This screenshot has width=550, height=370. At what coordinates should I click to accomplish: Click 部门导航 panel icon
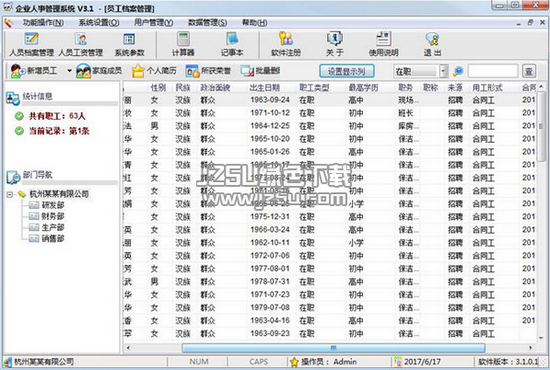13,177
